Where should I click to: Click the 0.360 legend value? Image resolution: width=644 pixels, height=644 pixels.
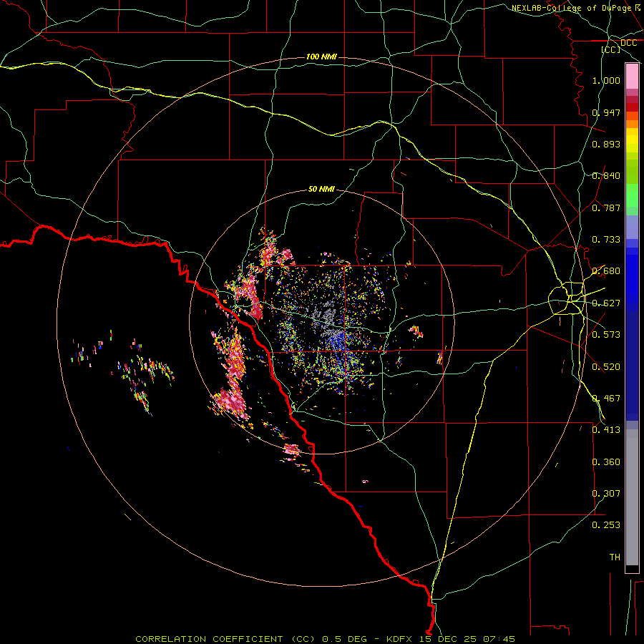pos(606,462)
